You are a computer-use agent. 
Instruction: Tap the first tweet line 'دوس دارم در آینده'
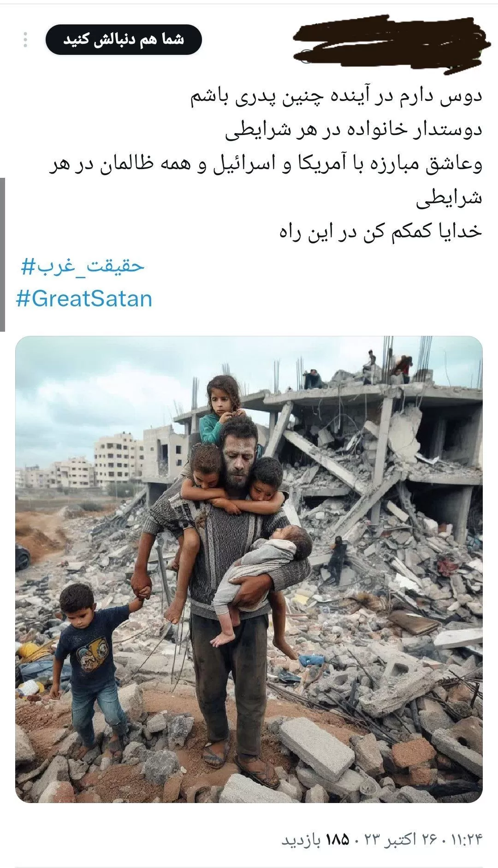point(337,97)
